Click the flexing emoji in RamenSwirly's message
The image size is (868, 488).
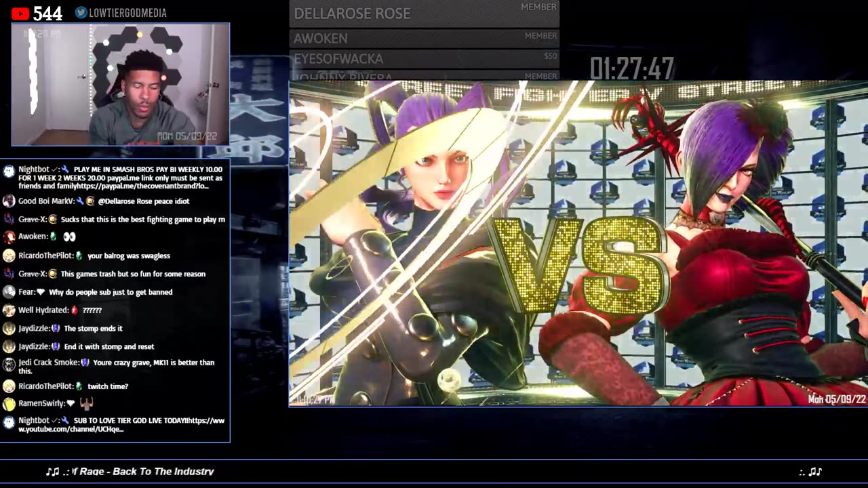86,403
